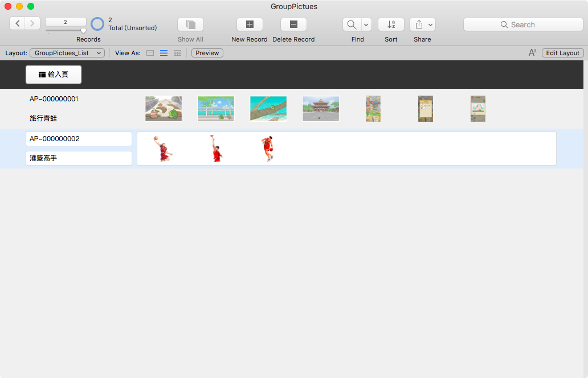Click the 輸入頁 button
Viewport: 588px width, 378px height.
(x=54, y=75)
